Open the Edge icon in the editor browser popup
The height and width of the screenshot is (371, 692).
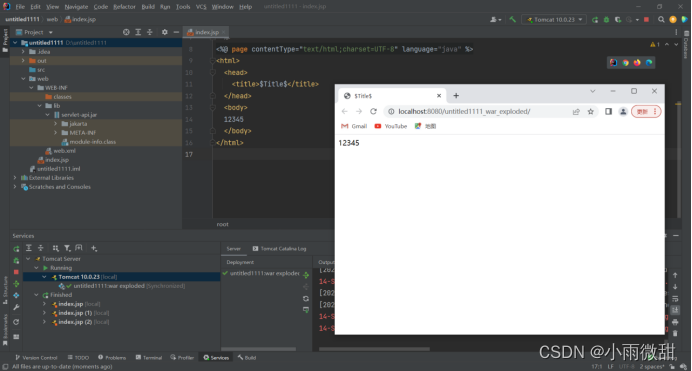649,63
